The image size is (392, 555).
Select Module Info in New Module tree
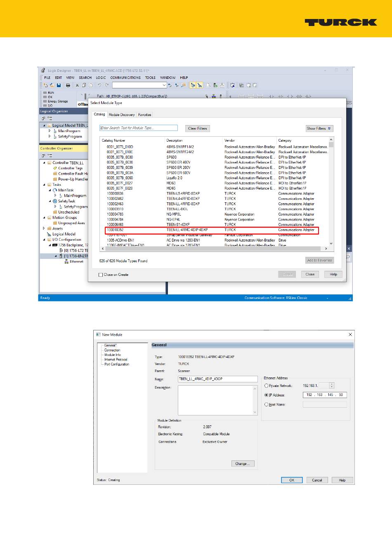point(113,355)
